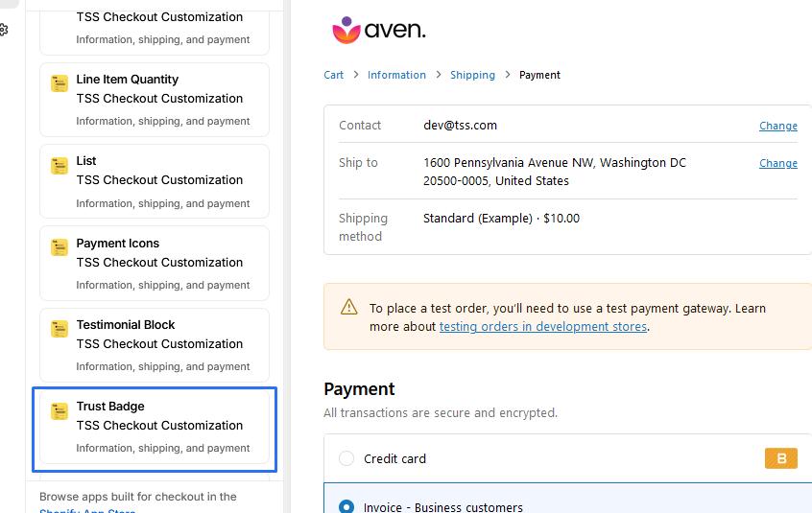Go to Cart in the breadcrumb
The width and height of the screenshot is (812, 513).
tap(333, 75)
